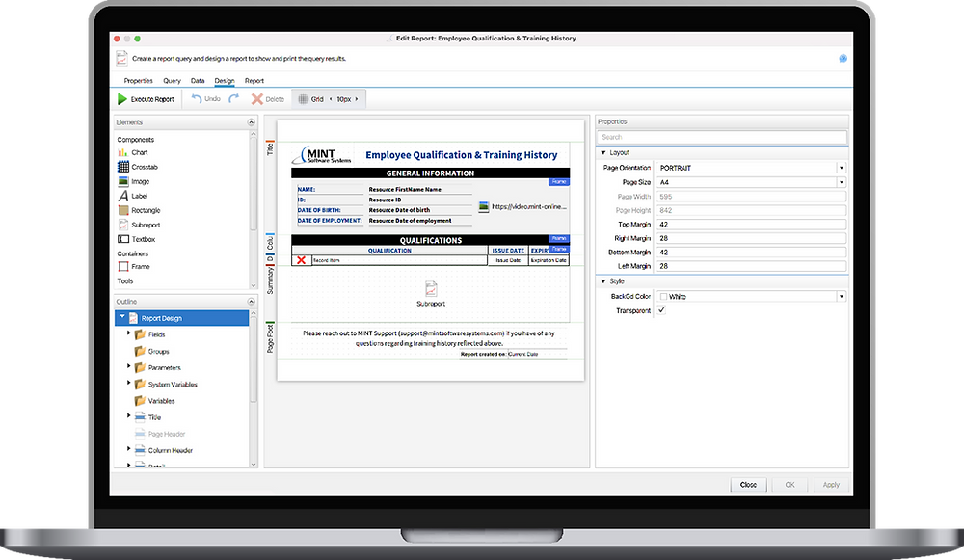Increase grid size with the right arrow
This screenshot has width=964, height=560.
[357, 99]
